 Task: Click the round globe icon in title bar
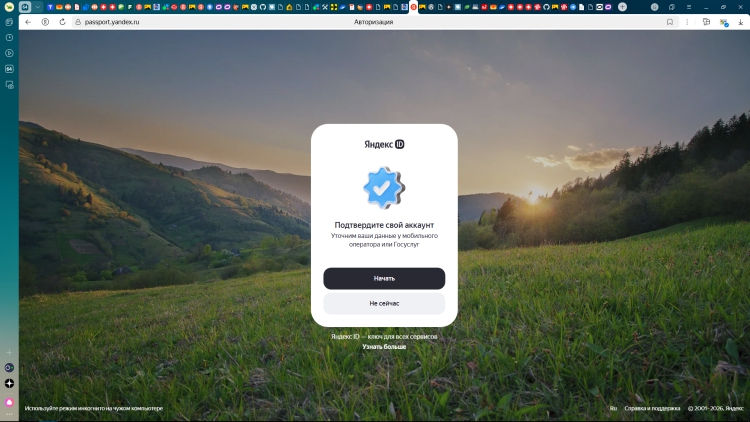coord(654,7)
